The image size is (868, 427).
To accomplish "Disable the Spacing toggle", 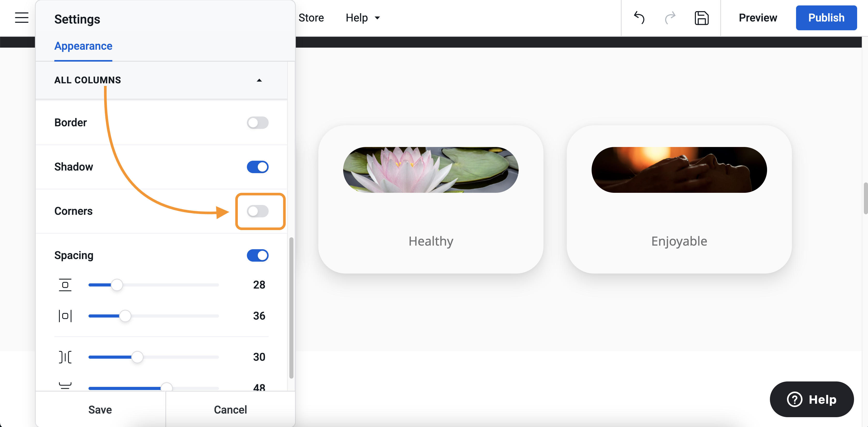I will pos(258,255).
